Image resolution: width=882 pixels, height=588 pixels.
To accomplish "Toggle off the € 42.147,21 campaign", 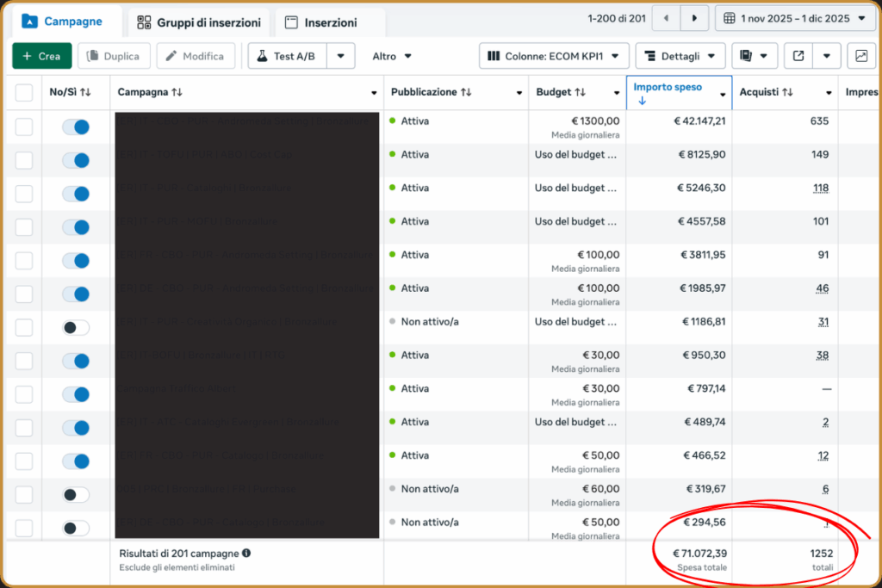I will click(x=76, y=127).
